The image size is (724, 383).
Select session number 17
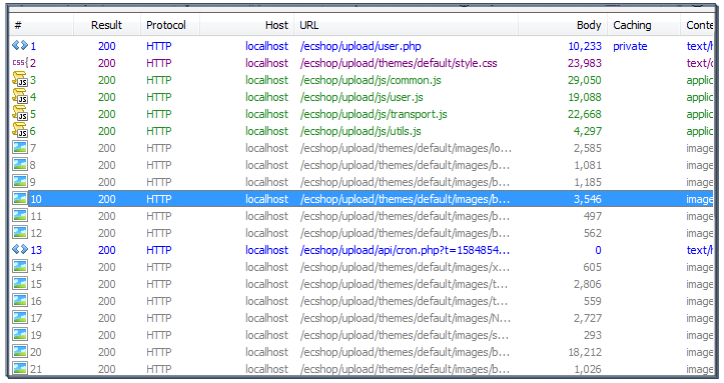click(x=36, y=318)
